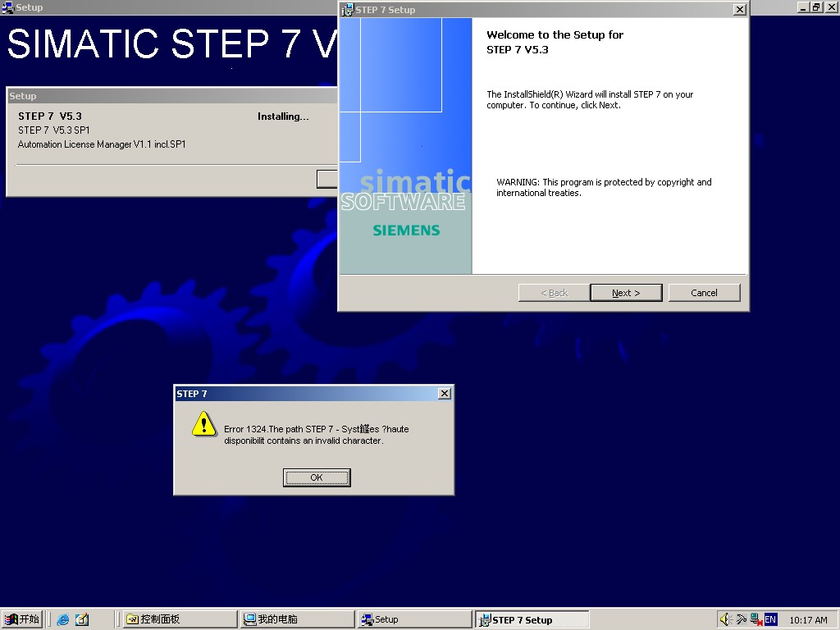The width and height of the screenshot is (840, 630).
Task: Click OK in the Error 1324 dialog
Action: click(317, 477)
